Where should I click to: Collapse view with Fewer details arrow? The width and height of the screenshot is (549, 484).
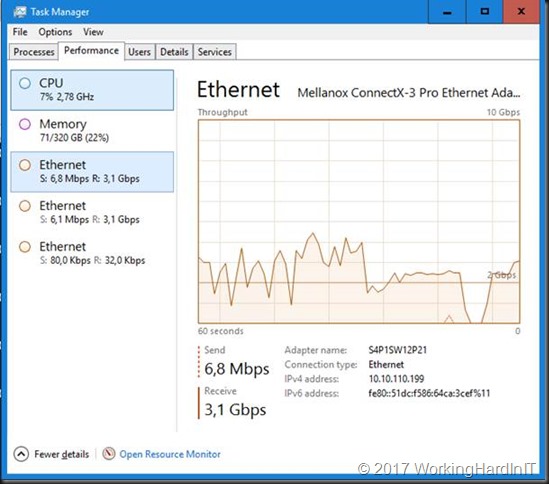21,454
